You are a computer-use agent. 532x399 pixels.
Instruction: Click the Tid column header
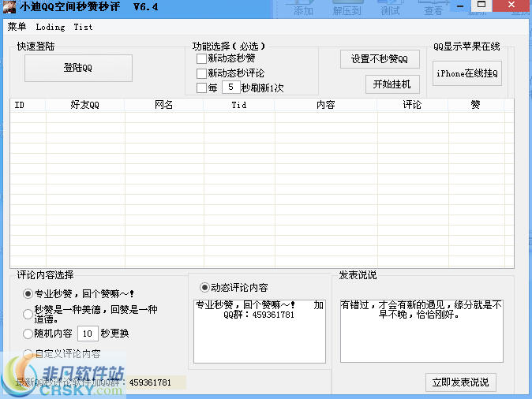click(239, 105)
